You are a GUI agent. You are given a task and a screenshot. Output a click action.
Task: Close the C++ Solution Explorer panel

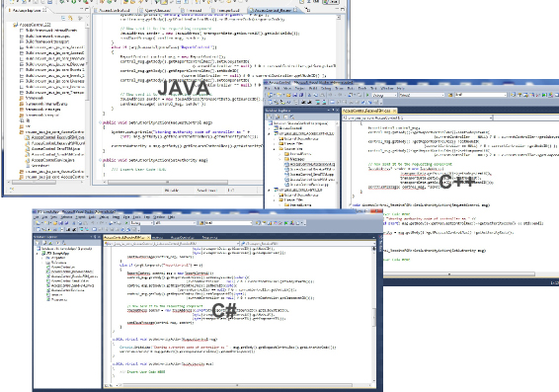pos(337,111)
